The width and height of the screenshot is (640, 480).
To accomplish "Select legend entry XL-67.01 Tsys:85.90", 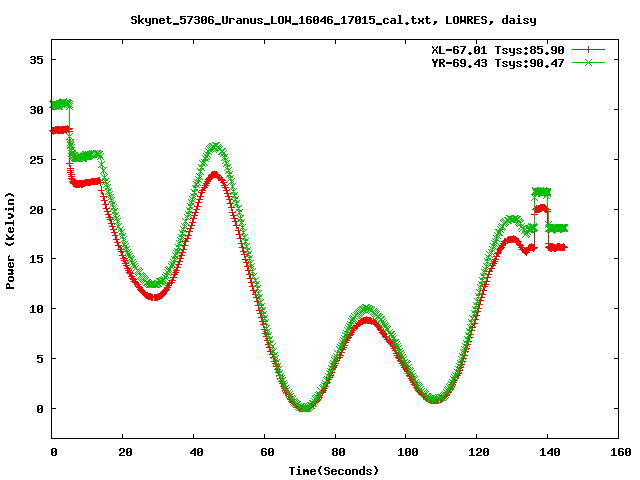I will (498, 50).
